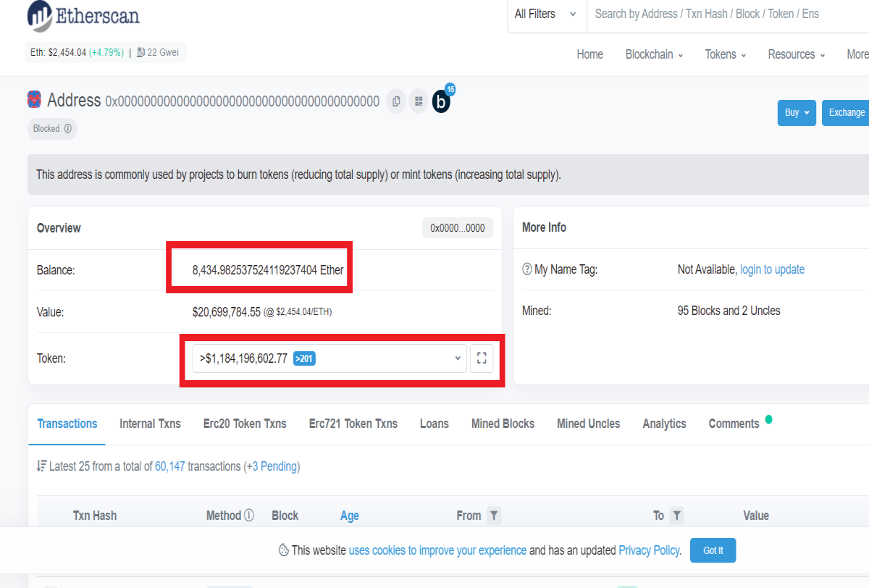Click the Method info icon
869x588 pixels.
click(x=249, y=516)
